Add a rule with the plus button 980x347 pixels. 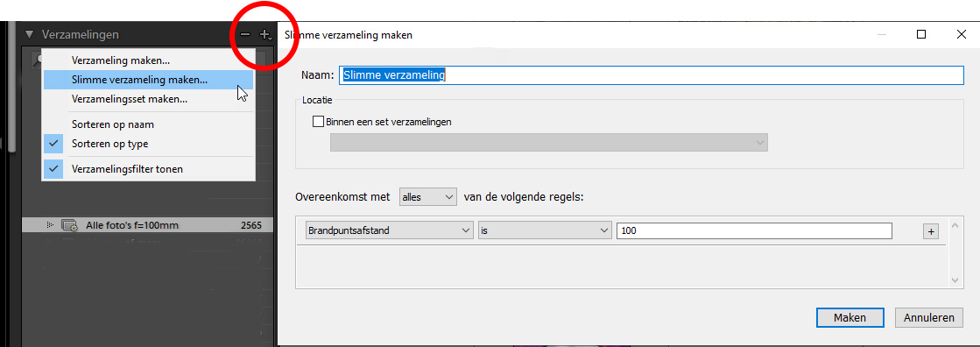pyautogui.click(x=931, y=231)
